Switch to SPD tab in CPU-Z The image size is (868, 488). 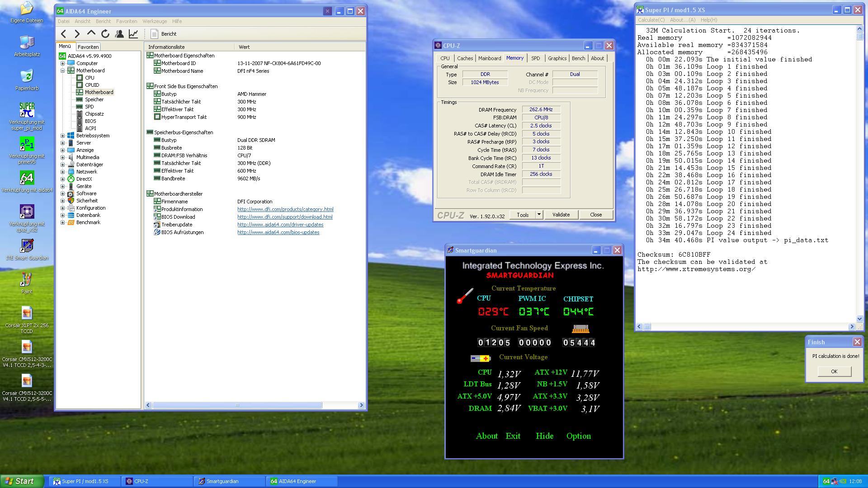pos(535,58)
